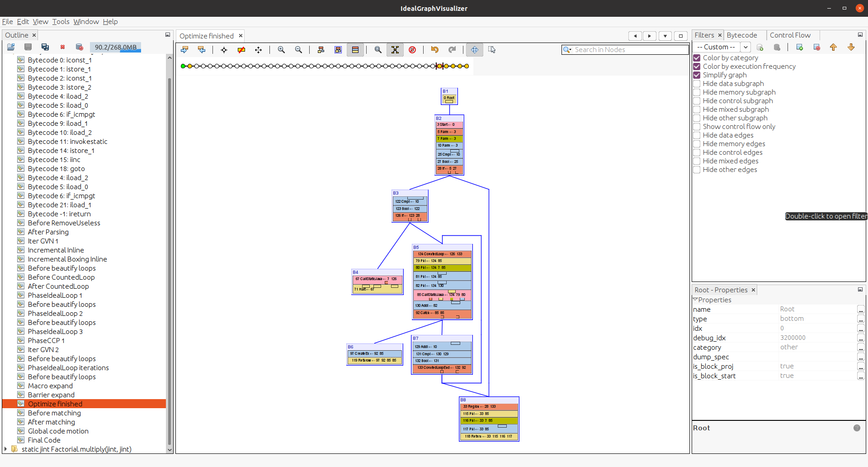
Task: Uncheck the Simplify graph filter
Action: pyautogui.click(x=697, y=75)
